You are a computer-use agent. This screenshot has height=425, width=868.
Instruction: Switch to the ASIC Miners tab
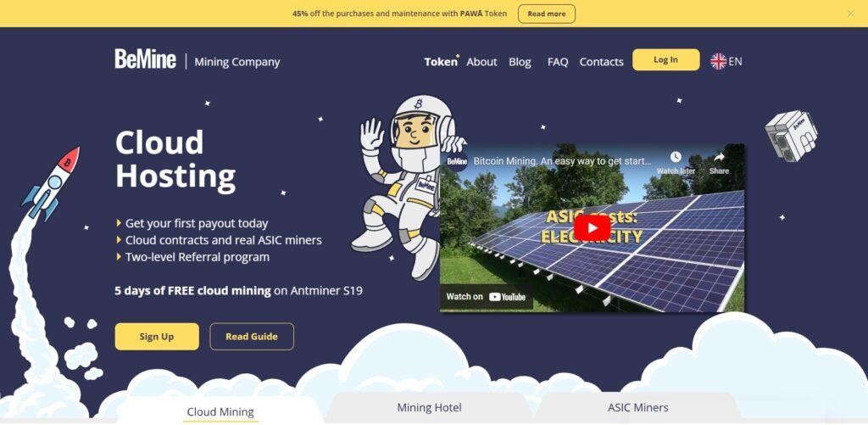(x=637, y=408)
